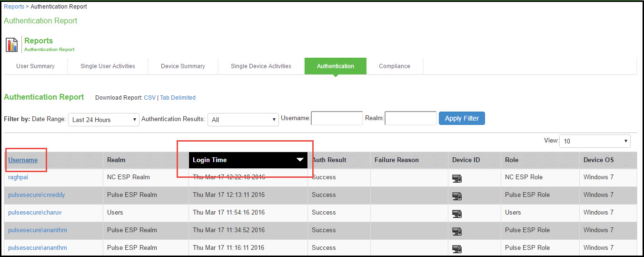Viewport: 644px width, 257px height.
Task: Sort table by Username column header
Action: point(23,160)
